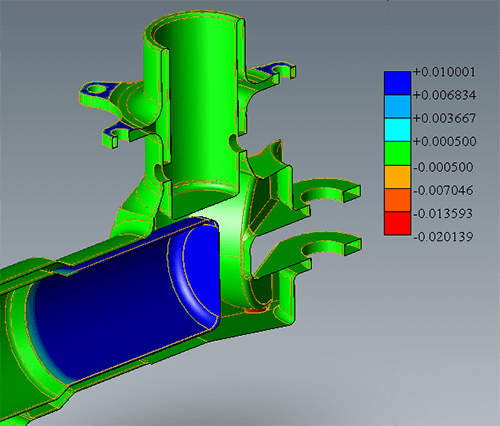This screenshot has width=500, height=426.
Task: Click the red legend swatch
Action: [x=397, y=223]
